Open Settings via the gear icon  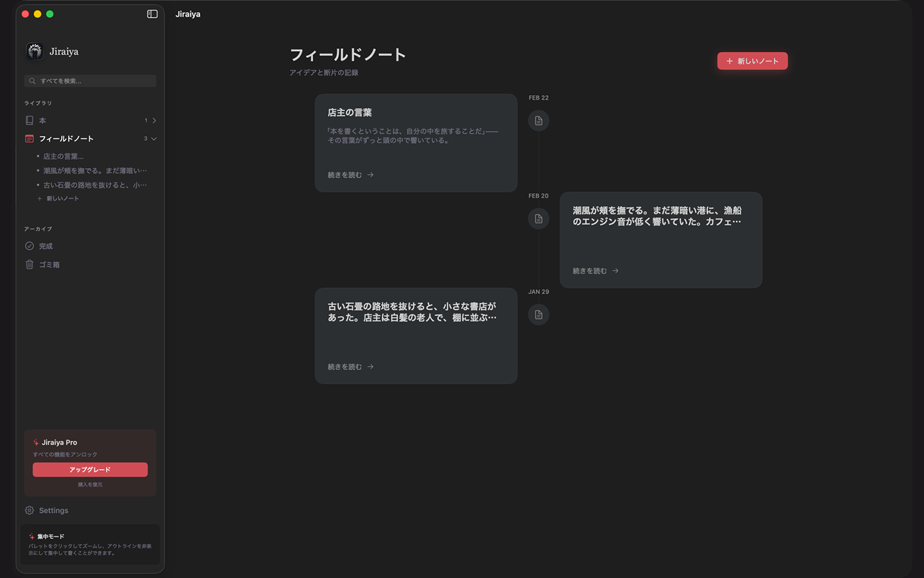point(30,511)
